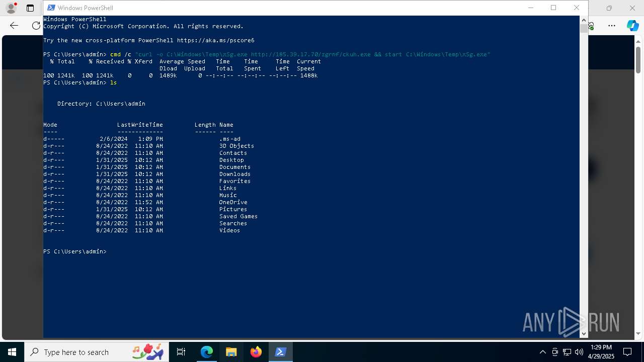
Task: Click the 'Music' directory entry
Action: pos(227,195)
